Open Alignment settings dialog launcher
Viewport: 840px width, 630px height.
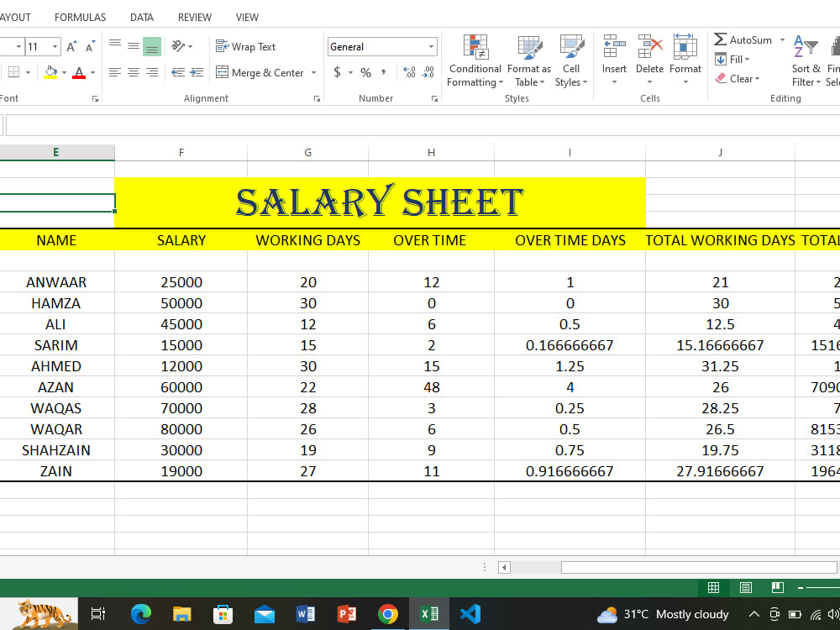click(317, 98)
